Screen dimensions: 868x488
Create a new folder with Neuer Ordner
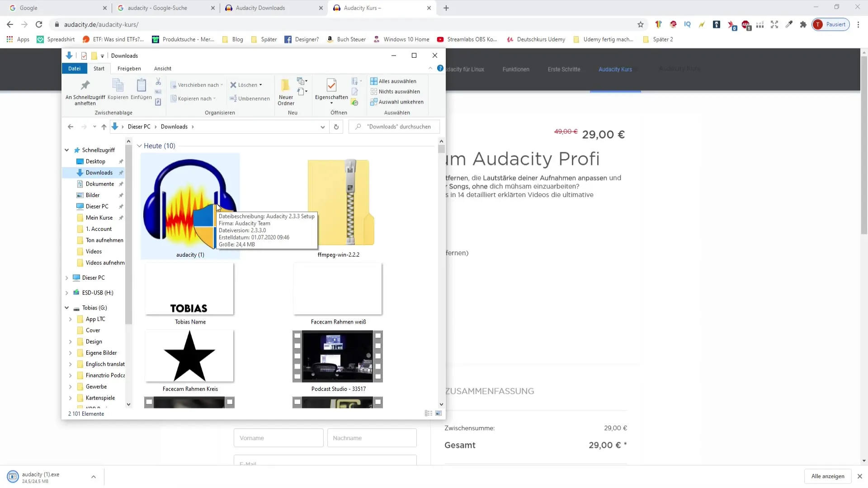point(286,93)
